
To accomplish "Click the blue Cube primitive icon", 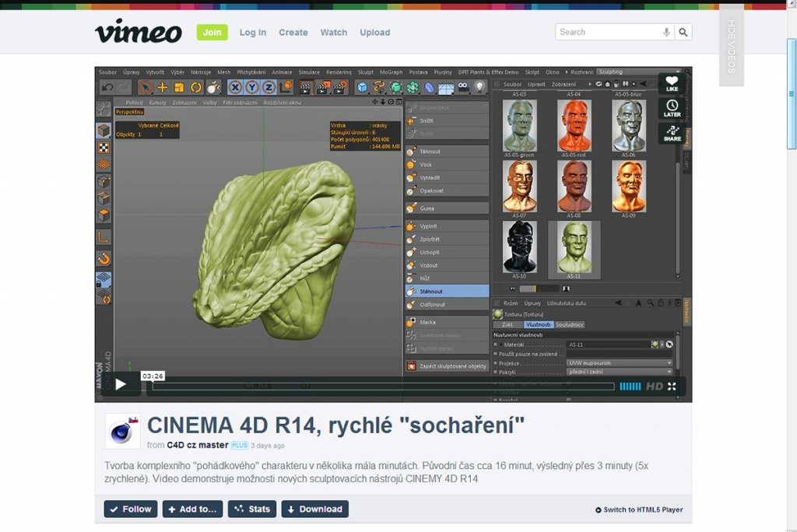I will coord(362,87).
